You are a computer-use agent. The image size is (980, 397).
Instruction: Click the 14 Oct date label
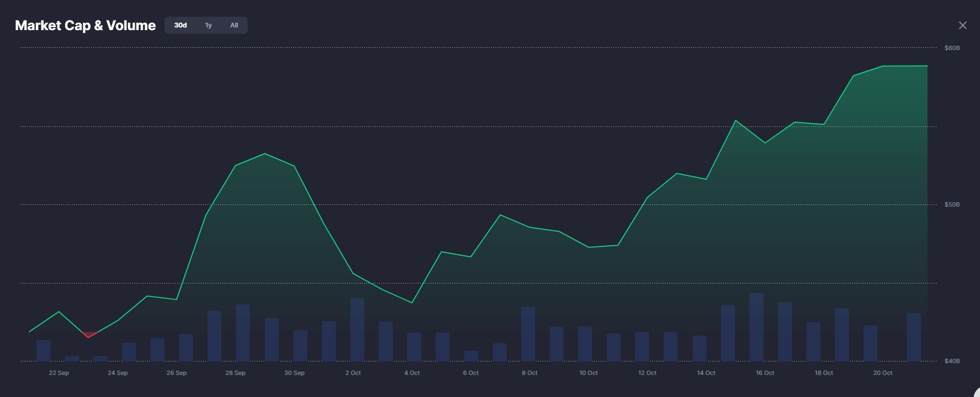(x=706, y=373)
